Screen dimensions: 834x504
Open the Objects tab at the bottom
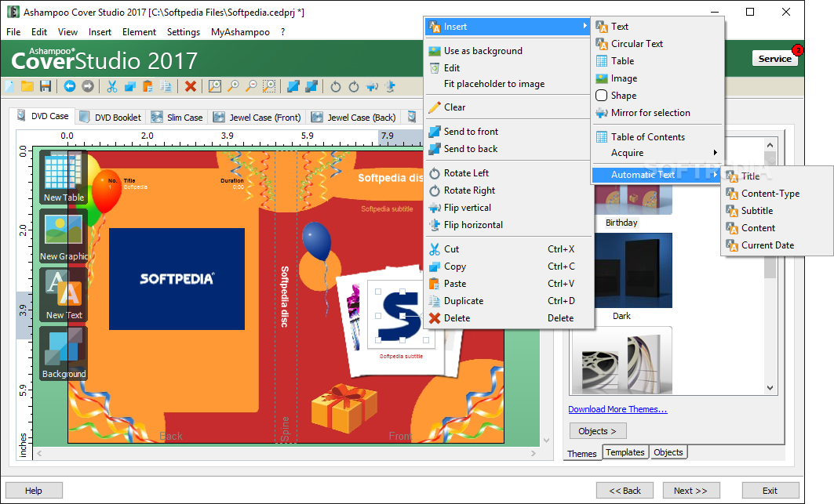tap(668, 452)
